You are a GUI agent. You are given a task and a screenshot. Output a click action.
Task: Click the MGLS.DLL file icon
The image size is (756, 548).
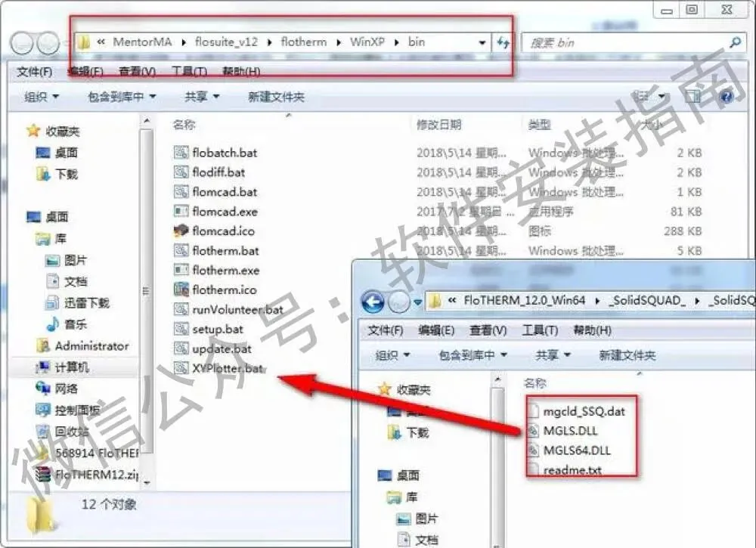[x=533, y=430]
